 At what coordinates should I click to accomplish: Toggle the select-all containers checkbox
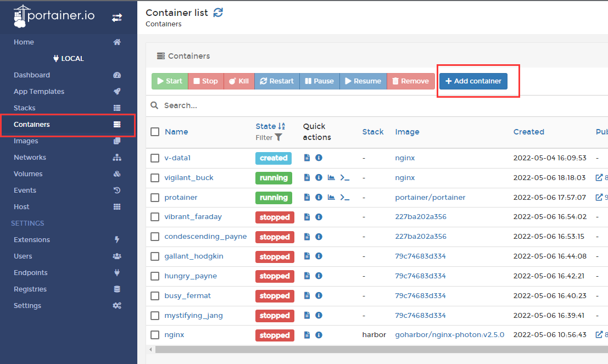155,132
